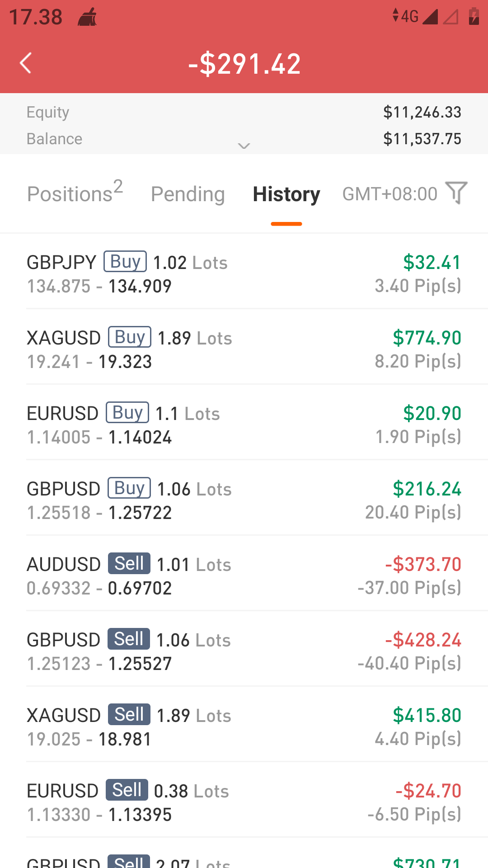Open the AUDUSD Sell 1.01 Lots trade

(x=244, y=576)
